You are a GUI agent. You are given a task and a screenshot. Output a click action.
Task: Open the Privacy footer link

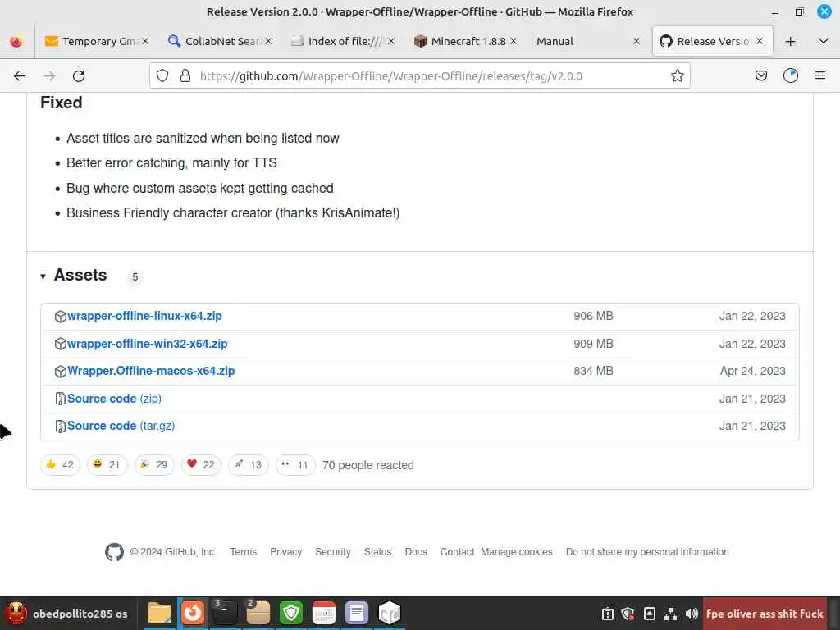[285, 552]
